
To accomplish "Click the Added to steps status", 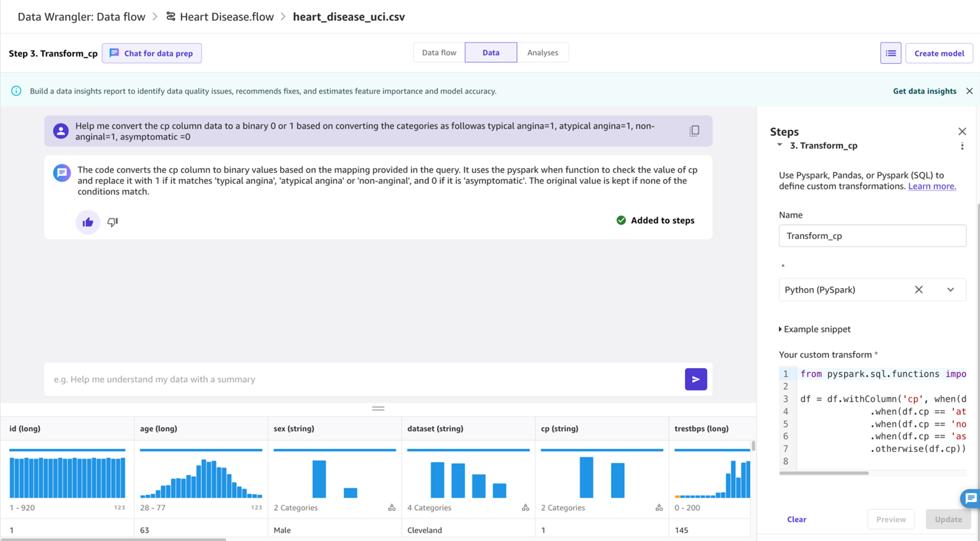I will [x=655, y=221].
